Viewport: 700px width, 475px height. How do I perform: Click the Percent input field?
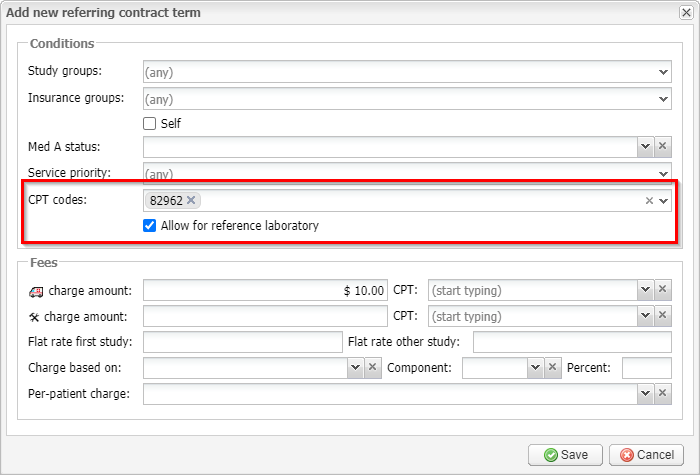click(647, 368)
